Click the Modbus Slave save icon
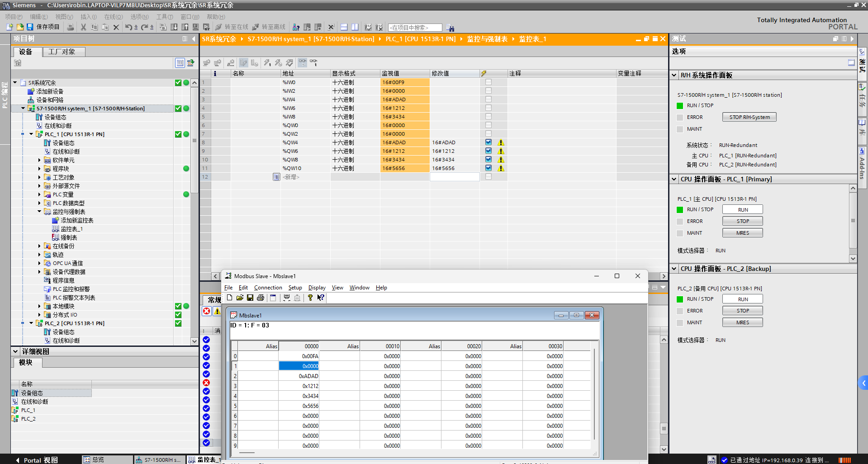The width and height of the screenshot is (868, 464). pos(250,298)
